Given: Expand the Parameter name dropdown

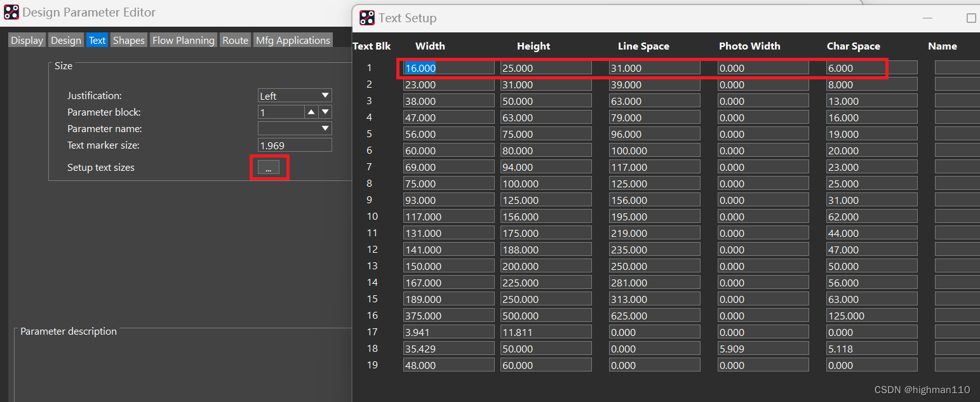Looking at the screenshot, I should [x=295, y=129].
